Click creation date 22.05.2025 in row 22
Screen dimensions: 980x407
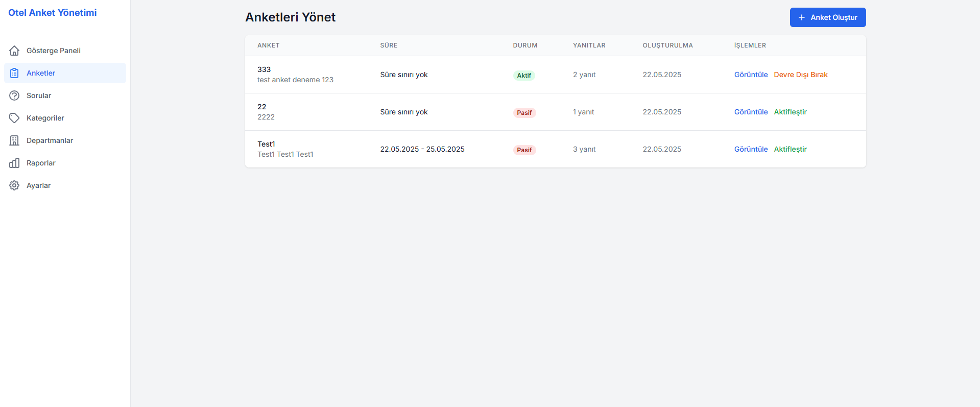662,112
